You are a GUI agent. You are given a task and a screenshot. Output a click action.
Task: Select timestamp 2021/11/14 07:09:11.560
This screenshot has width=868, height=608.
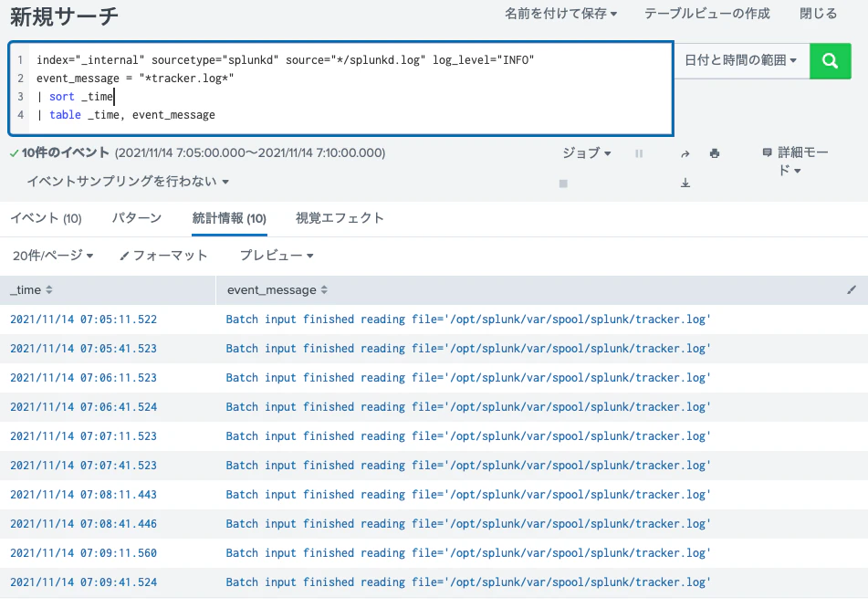[84, 553]
